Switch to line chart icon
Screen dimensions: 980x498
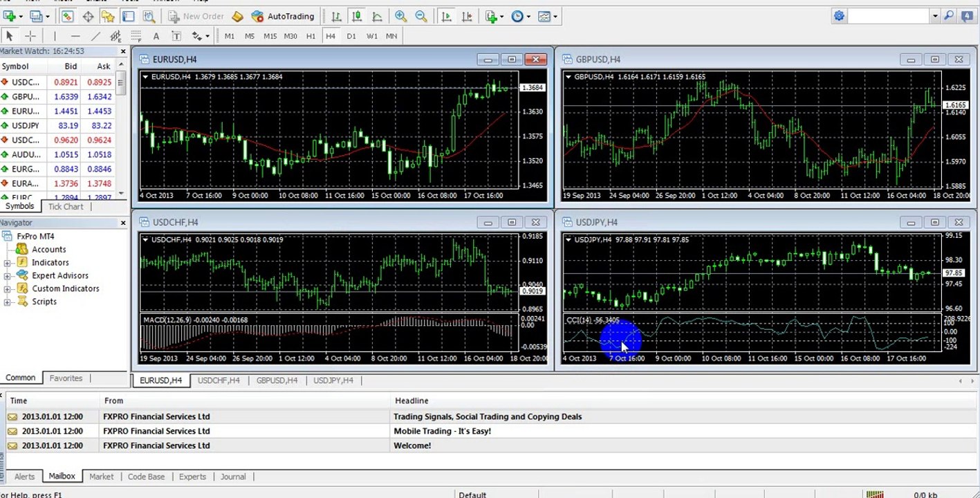[x=377, y=16]
